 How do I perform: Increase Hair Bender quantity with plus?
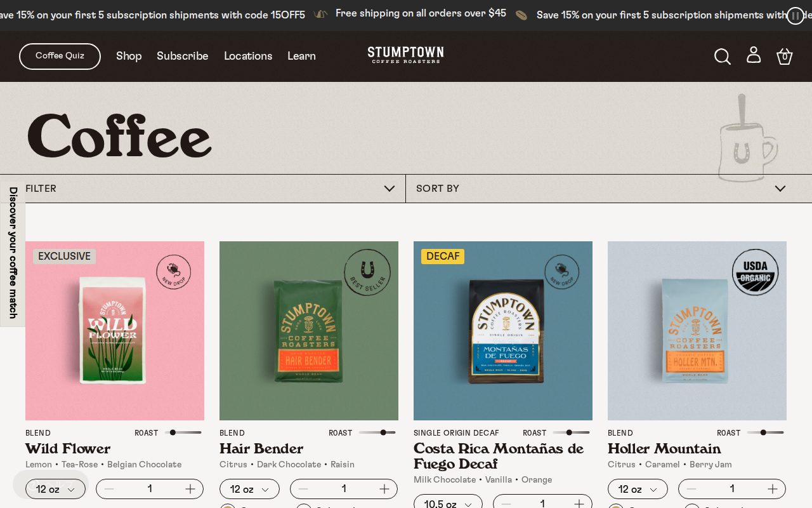[x=384, y=489]
